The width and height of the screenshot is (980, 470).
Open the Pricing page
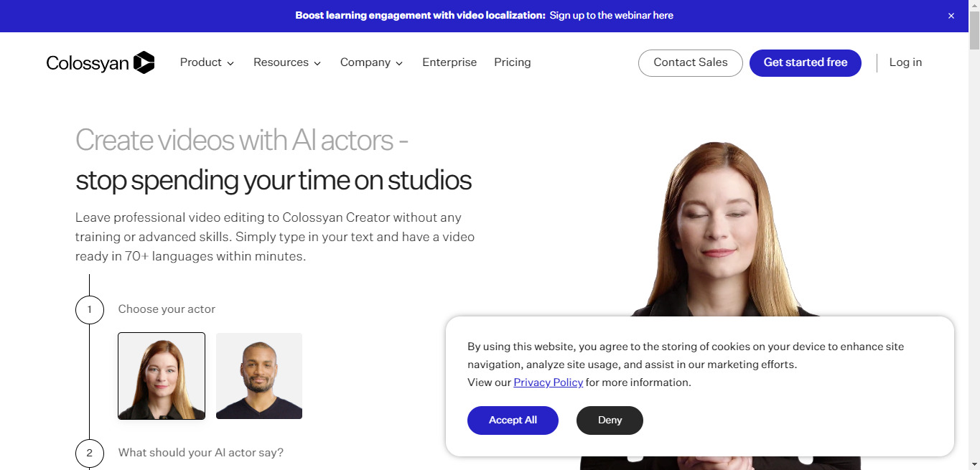[513, 62]
